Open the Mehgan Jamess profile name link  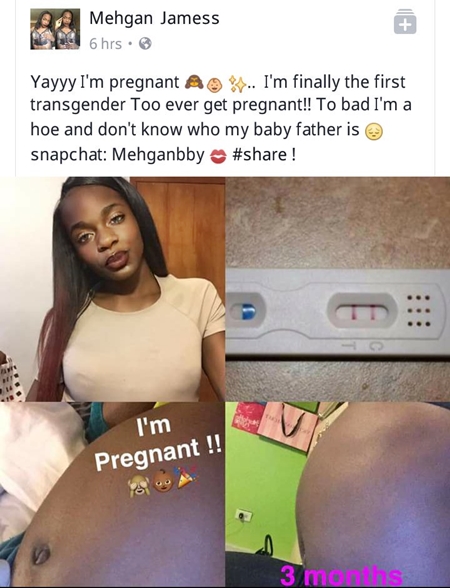[x=154, y=18]
